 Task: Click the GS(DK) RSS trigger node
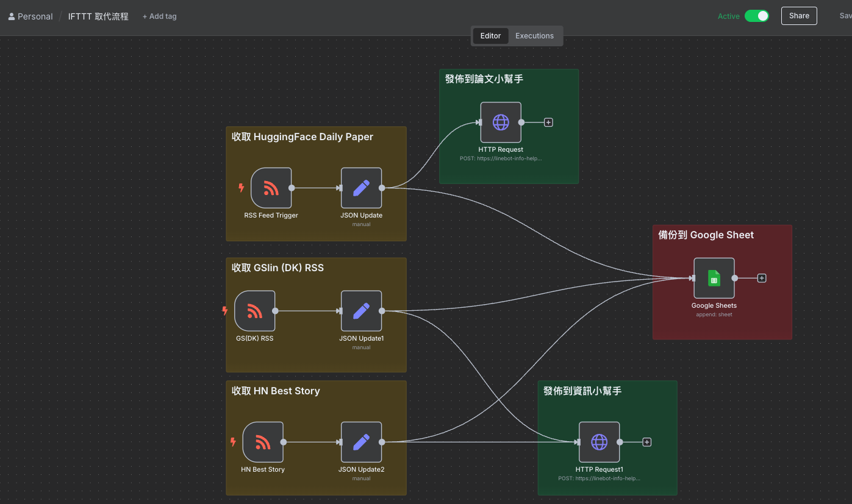pyautogui.click(x=254, y=311)
